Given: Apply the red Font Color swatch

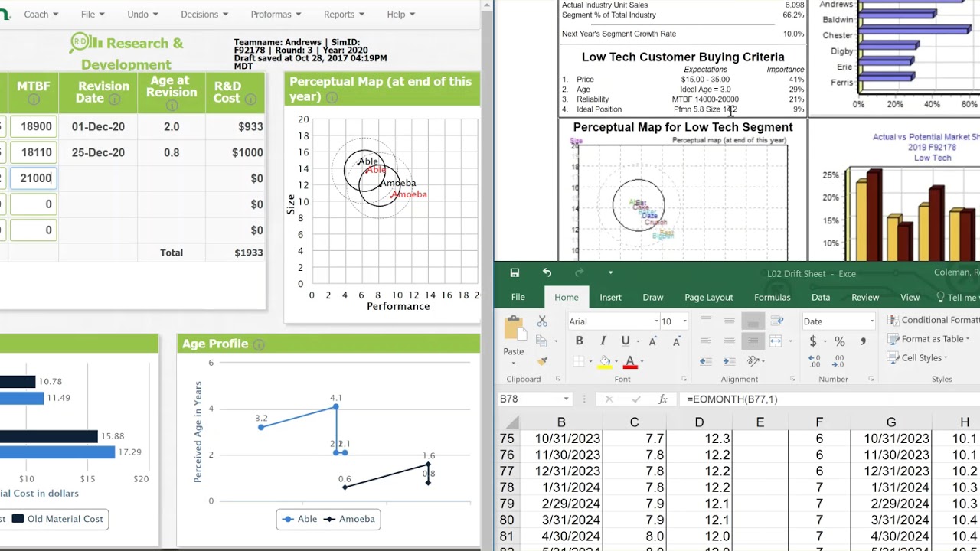Looking at the screenshot, I should tap(630, 361).
